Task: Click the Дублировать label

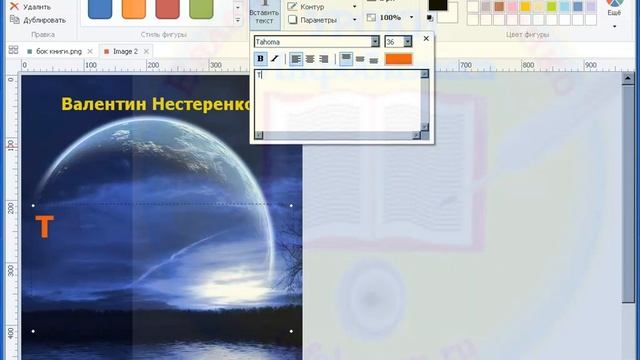Action: coord(44,20)
